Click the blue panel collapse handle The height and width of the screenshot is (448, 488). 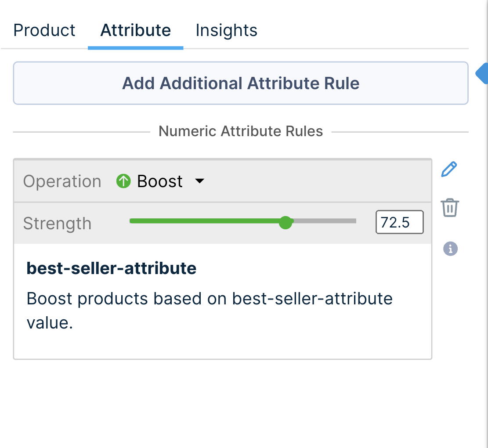pyautogui.click(x=482, y=73)
